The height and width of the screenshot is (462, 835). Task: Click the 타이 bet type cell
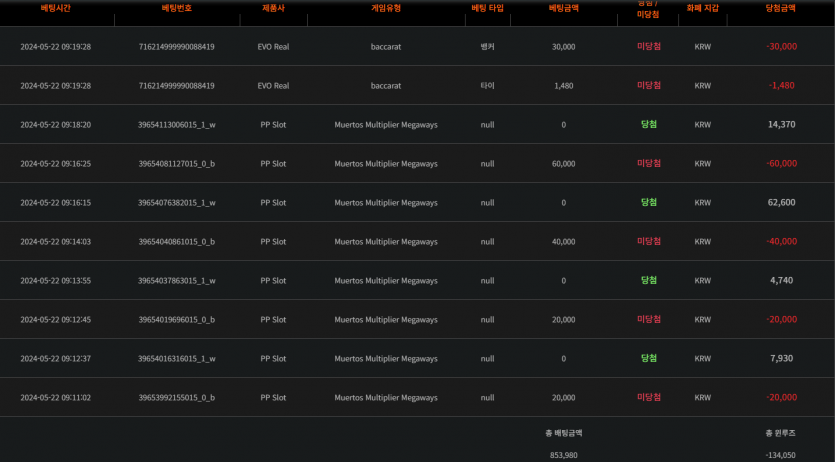487,85
